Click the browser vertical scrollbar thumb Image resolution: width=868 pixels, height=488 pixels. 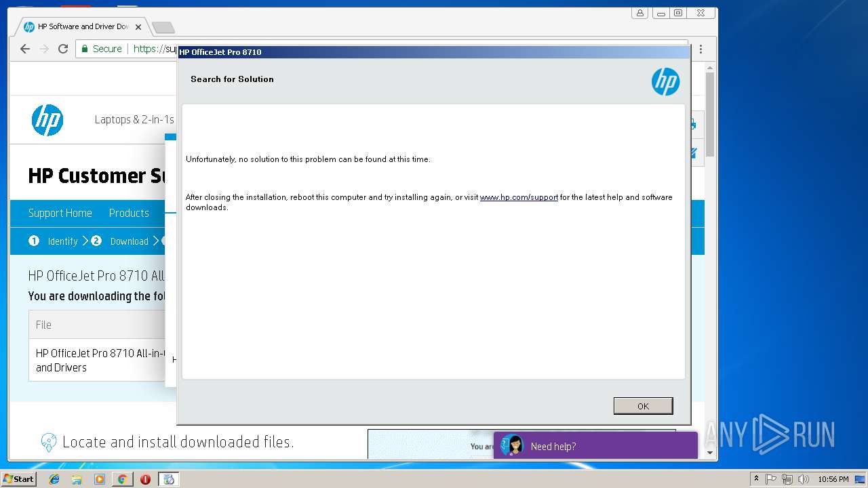(710, 114)
